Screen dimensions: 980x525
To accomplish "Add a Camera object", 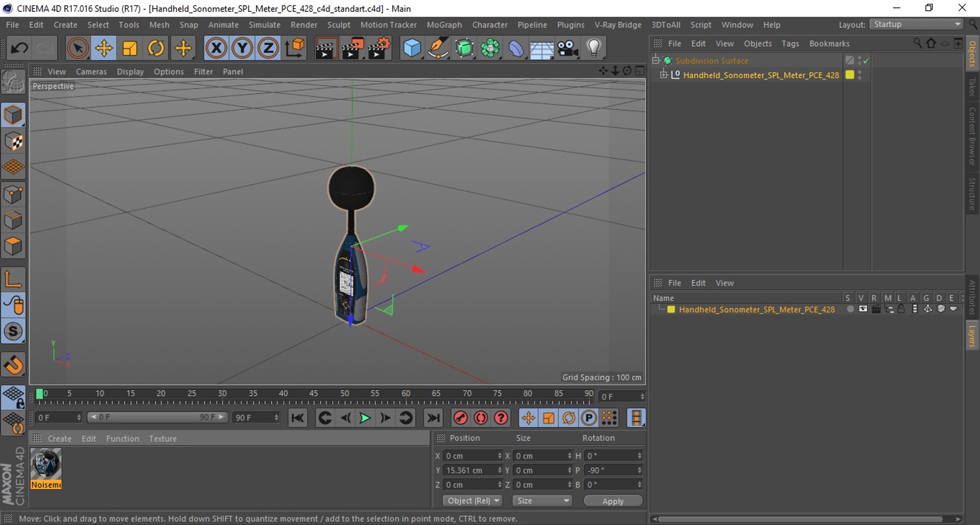I will point(568,48).
